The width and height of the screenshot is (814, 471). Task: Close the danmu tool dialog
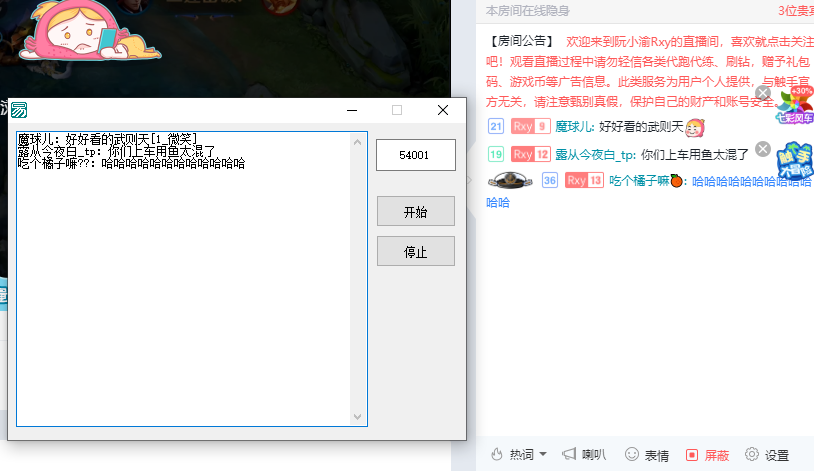pos(443,110)
